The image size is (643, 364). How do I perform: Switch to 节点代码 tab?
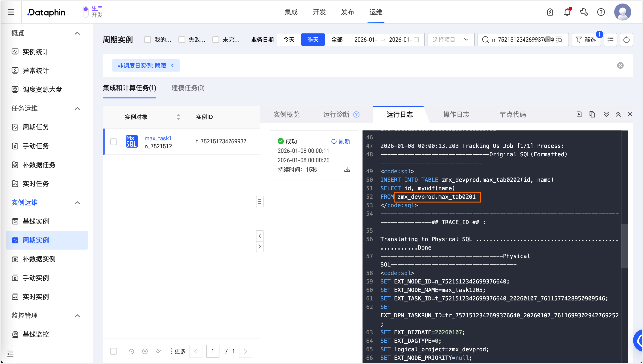tap(513, 114)
